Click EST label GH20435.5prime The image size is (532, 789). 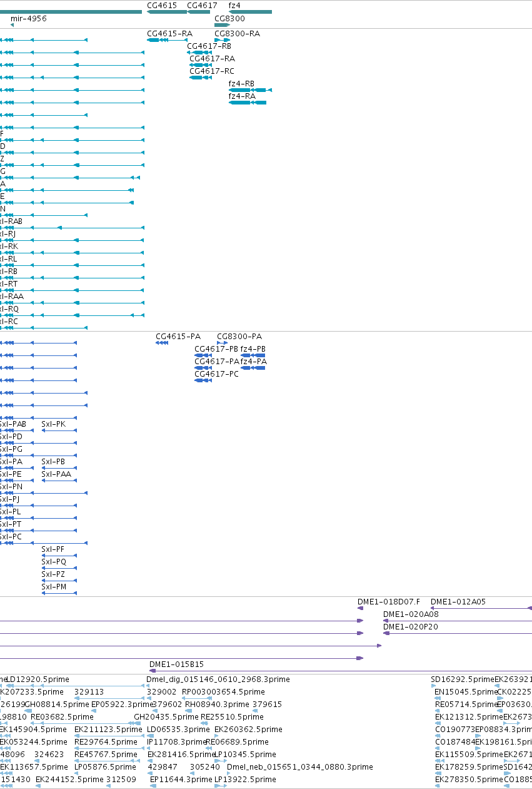click(x=165, y=717)
